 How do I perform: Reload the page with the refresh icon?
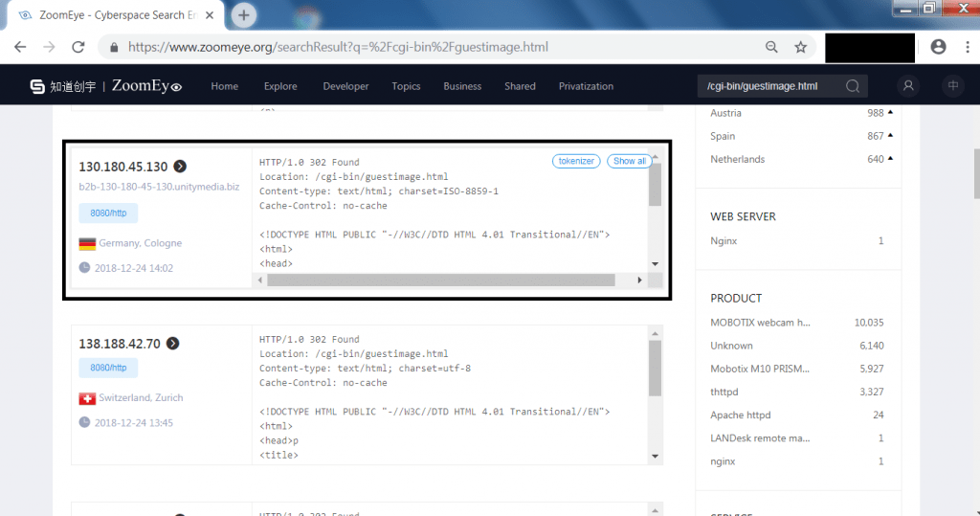coord(78,47)
